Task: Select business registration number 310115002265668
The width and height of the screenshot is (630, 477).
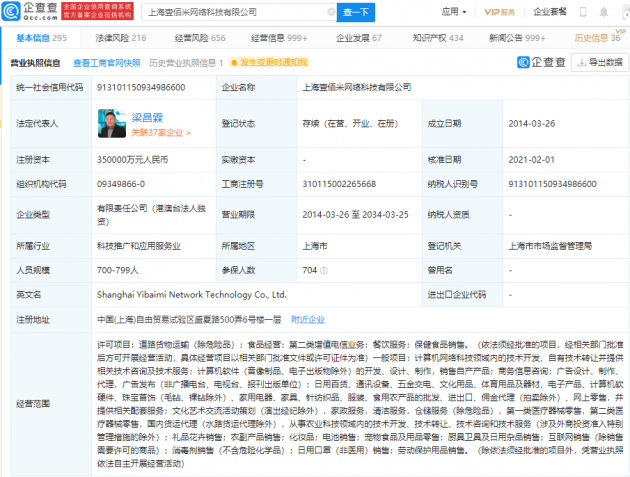Action: (339, 184)
